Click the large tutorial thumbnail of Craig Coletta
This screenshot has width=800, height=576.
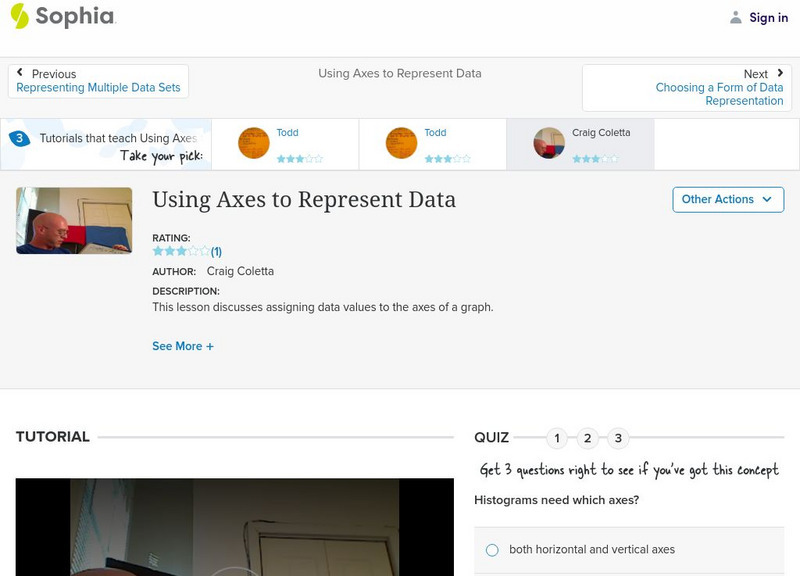74,220
